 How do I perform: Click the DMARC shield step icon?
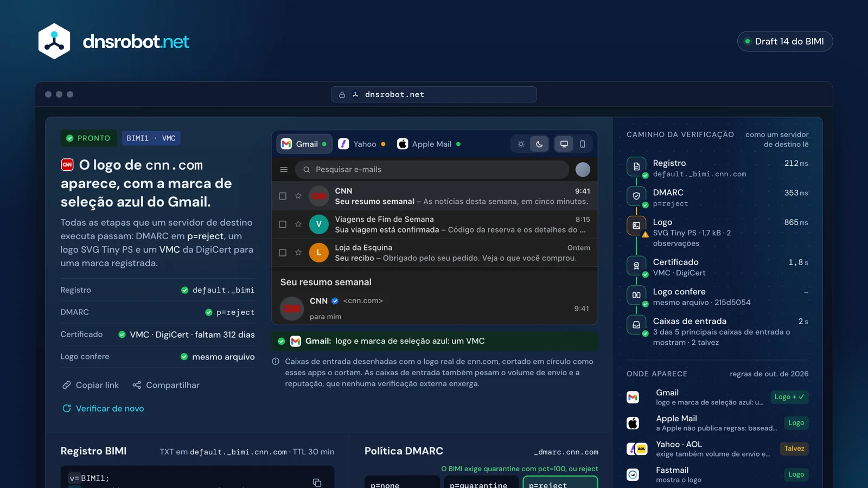click(x=636, y=196)
